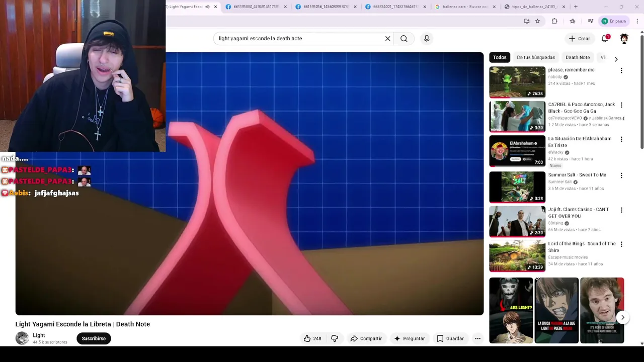The width and height of the screenshot is (644, 362).
Task: Bookmark this page with the star icon
Action: 537,21
